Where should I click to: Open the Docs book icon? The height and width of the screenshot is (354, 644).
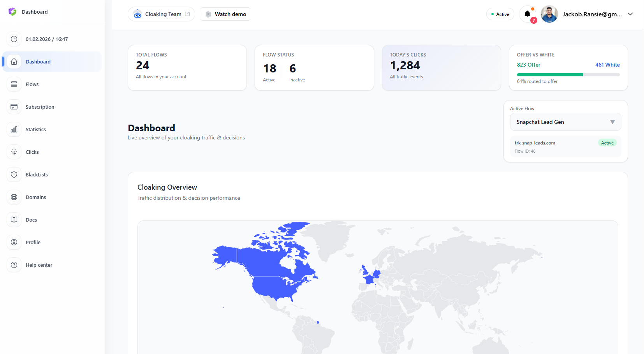14,220
